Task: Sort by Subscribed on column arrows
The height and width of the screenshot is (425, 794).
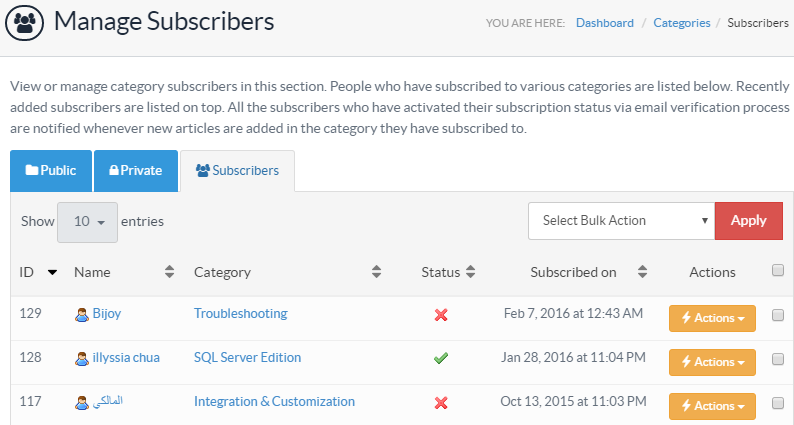Action: pyautogui.click(x=642, y=272)
